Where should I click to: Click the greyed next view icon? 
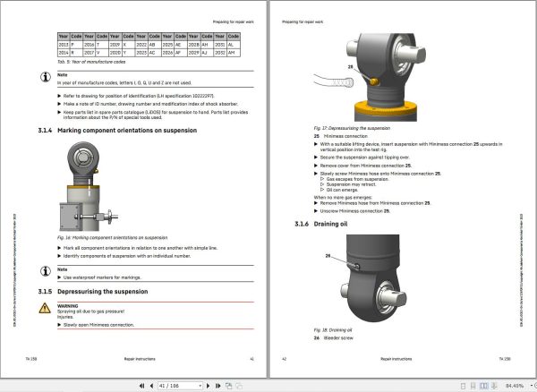(x=239, y=386)
